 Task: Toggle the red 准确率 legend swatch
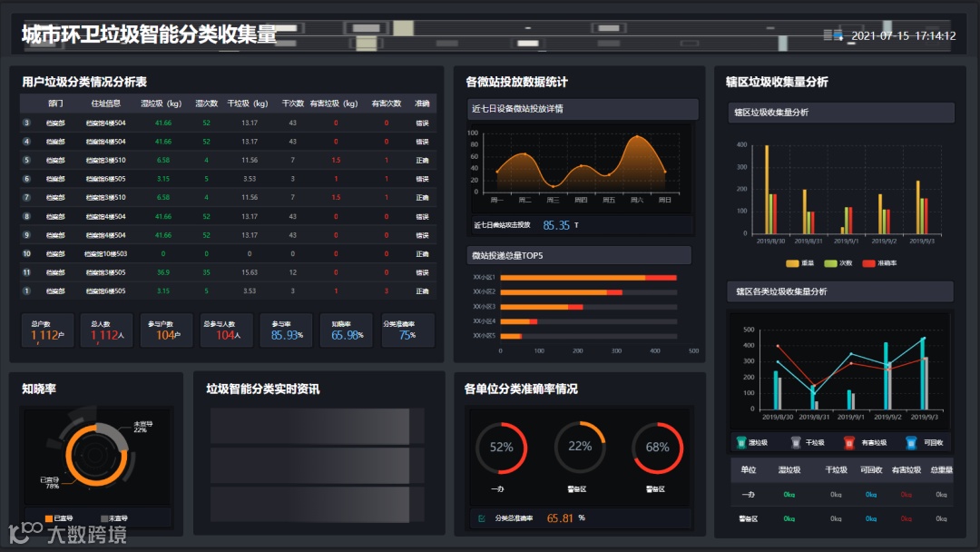coord(868,263)
